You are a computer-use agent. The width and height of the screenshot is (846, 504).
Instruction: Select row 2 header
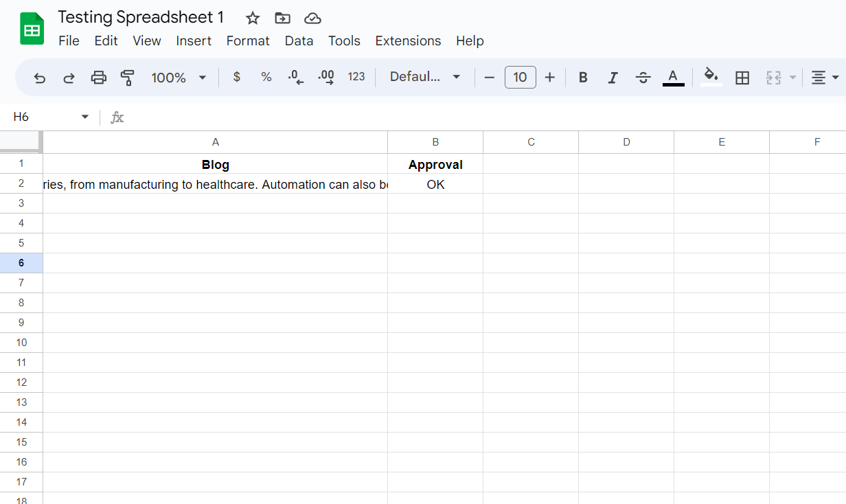pos(21,183)
